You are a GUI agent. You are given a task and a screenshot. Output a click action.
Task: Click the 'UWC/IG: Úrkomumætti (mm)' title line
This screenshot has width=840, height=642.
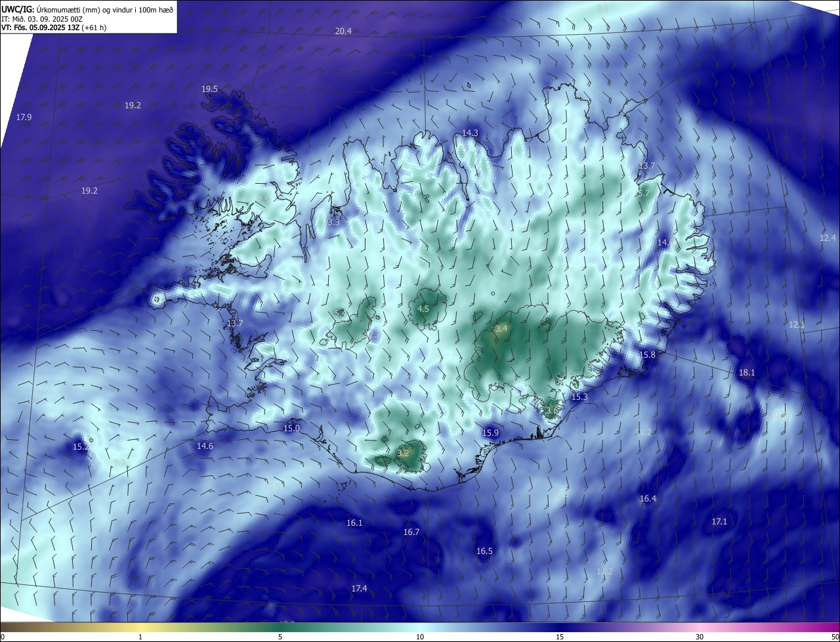pos(87,9)
